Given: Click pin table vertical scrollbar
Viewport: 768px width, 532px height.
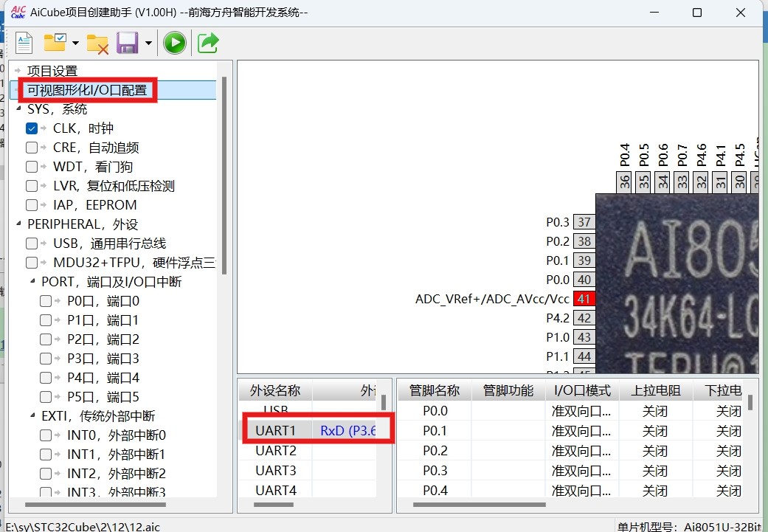Looking at the screenshot, I should coord(750,403).
